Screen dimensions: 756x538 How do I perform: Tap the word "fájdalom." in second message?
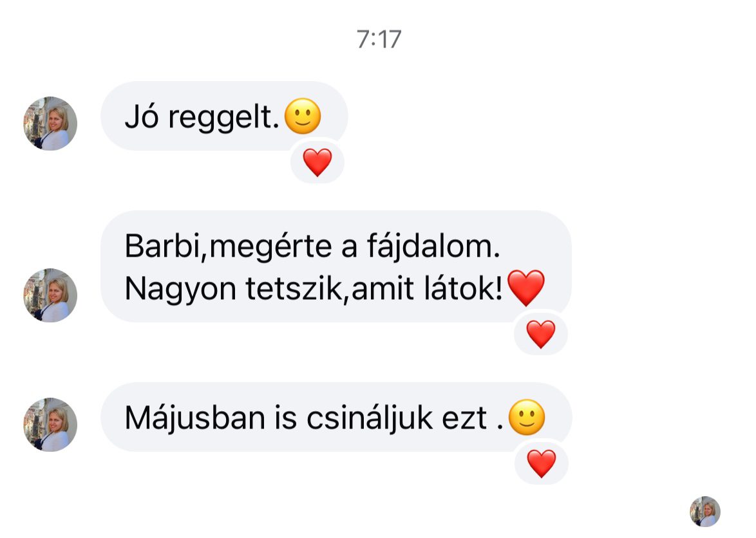click(433, 246)
